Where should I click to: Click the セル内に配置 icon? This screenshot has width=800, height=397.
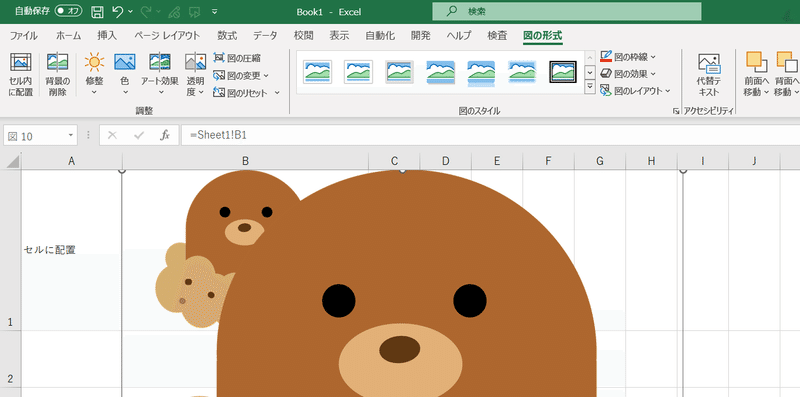pos(21,62)
